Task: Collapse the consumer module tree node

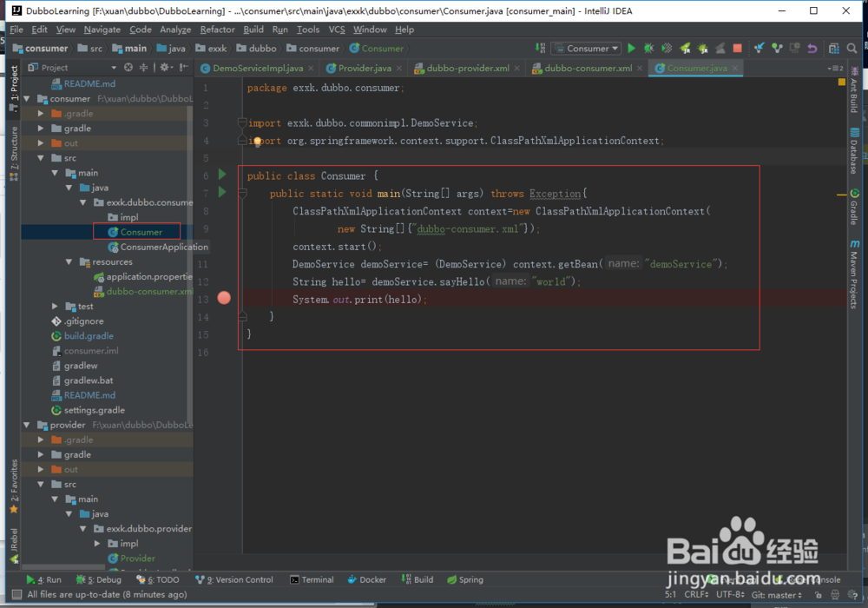Action: pyautogui.click(x=27, y=98)
